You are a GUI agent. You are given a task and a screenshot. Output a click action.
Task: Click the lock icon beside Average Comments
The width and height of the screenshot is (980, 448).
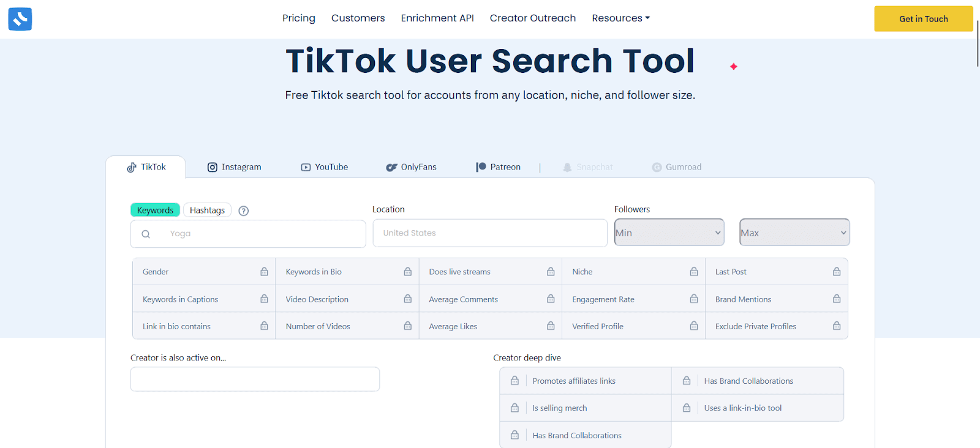(x=551, y=299)
